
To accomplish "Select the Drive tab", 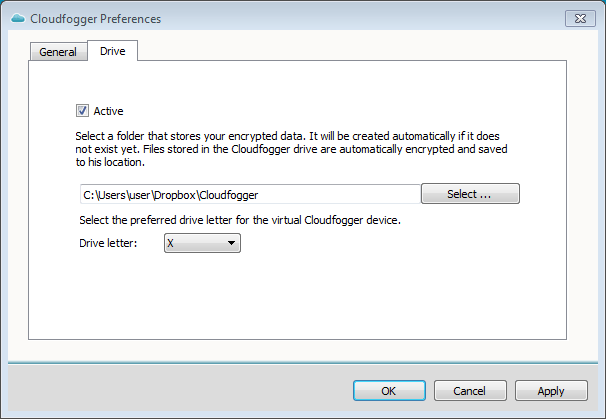I will [x=112, y=51].
